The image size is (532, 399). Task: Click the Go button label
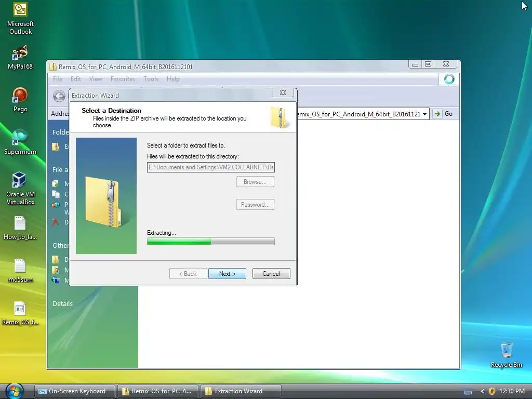click(448, 114)
